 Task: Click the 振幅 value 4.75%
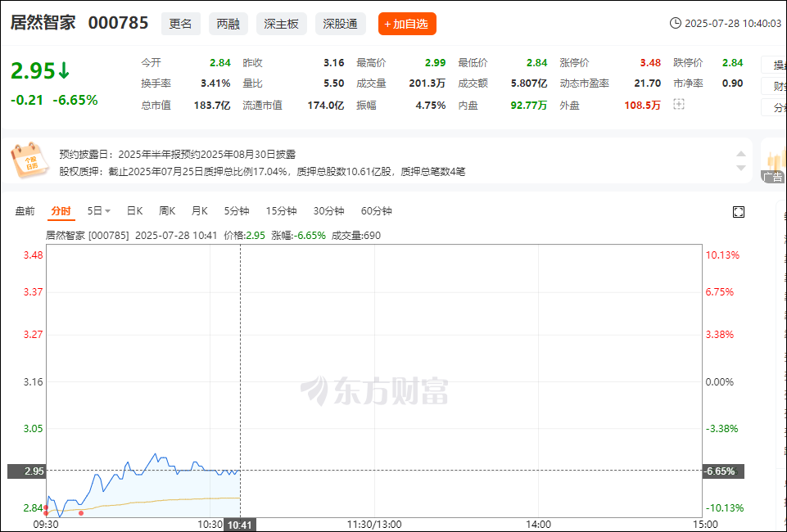pyautogui.click(x=431, y=106)
